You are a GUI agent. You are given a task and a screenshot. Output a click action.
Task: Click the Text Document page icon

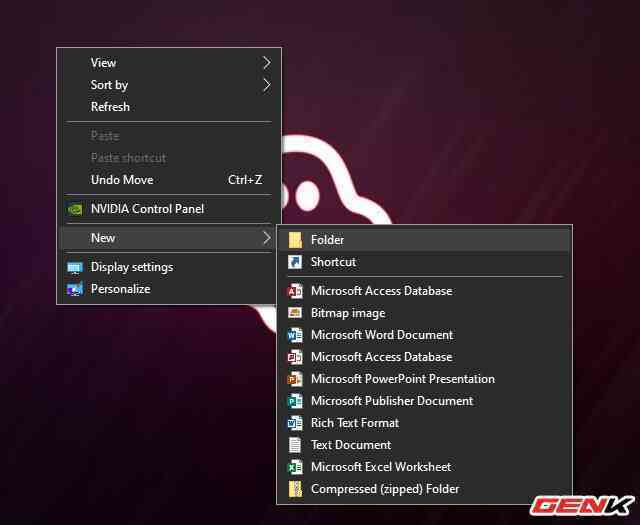point(295,445)
